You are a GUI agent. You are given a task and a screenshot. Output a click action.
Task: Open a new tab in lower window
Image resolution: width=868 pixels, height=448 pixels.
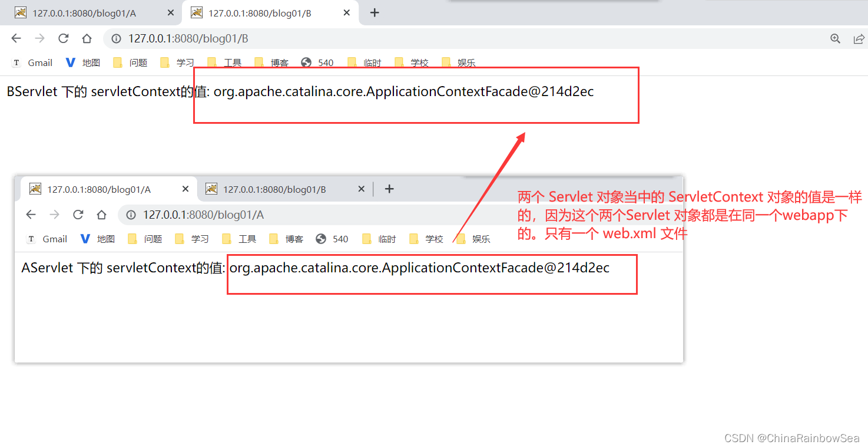(389, 189)
